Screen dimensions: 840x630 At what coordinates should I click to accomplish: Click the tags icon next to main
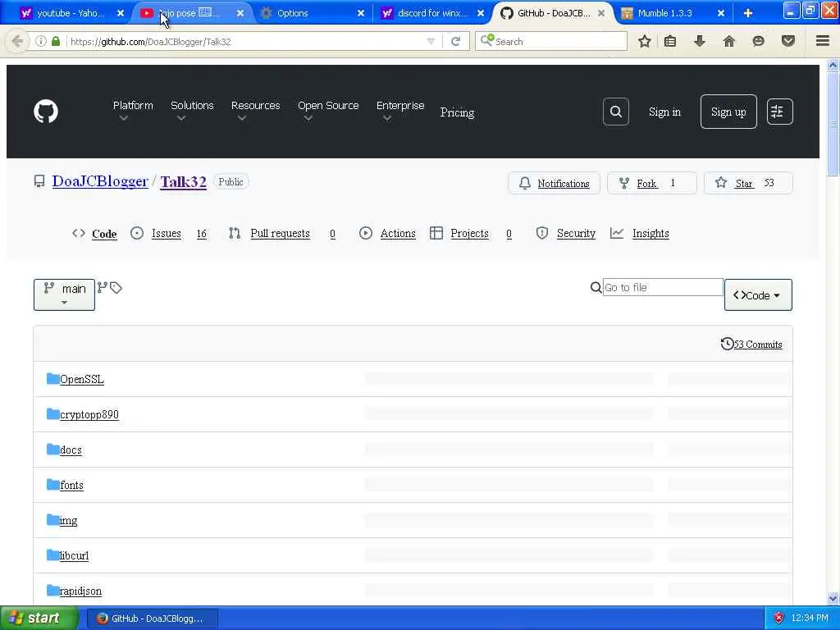point(116,288)
